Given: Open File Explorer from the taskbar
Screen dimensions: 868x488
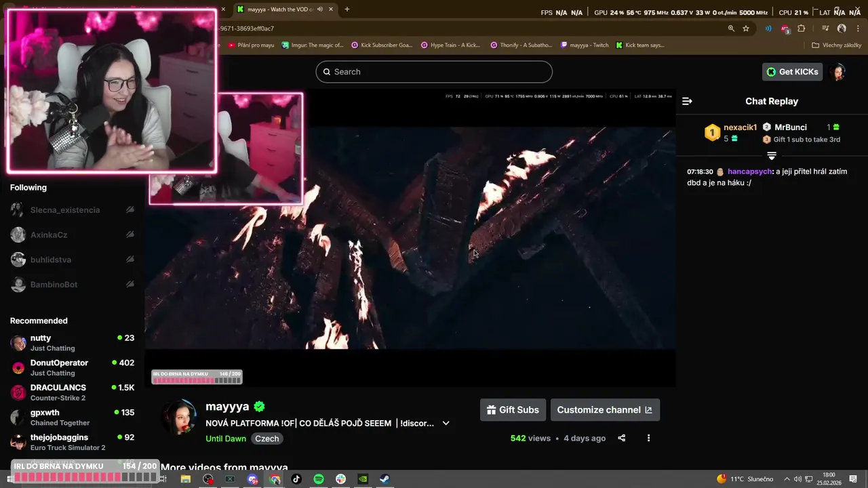Looking at the screenshot, I should coord(186,479).
